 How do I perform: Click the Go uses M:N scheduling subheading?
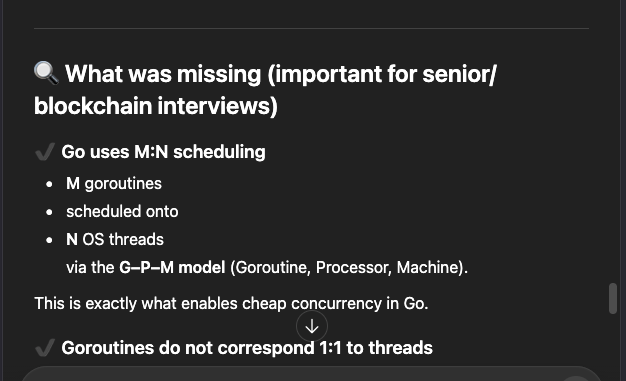163,152
